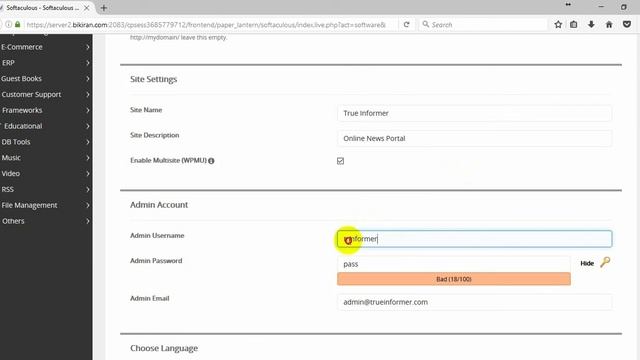Click the Site Name field

[474, 113]
